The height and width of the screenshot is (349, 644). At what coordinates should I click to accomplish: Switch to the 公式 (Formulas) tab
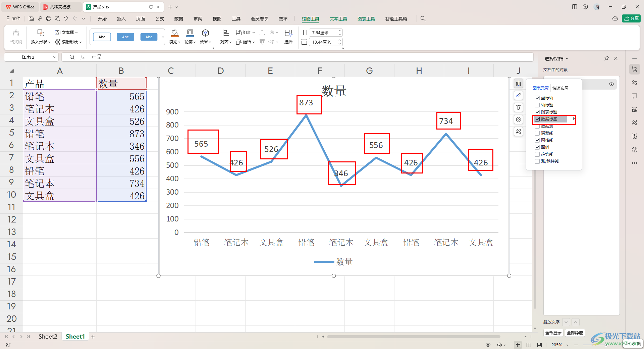click(x=160, y=19)
